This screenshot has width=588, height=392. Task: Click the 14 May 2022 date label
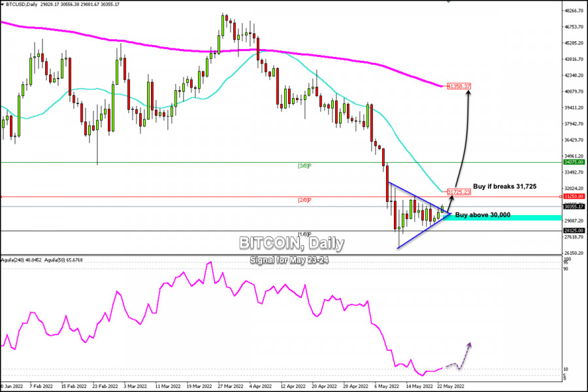[419, 386]
